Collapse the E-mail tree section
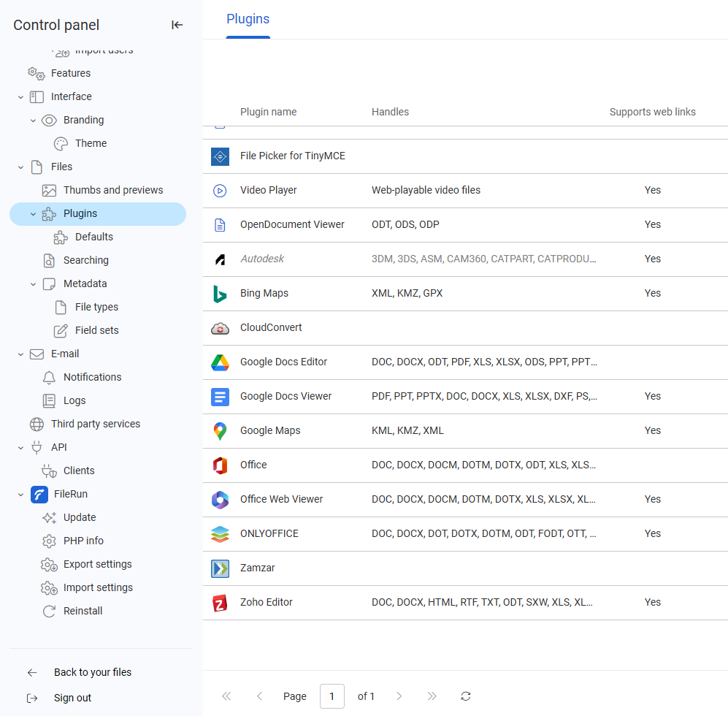The image size is (728, 716). (x=20, y=354)
